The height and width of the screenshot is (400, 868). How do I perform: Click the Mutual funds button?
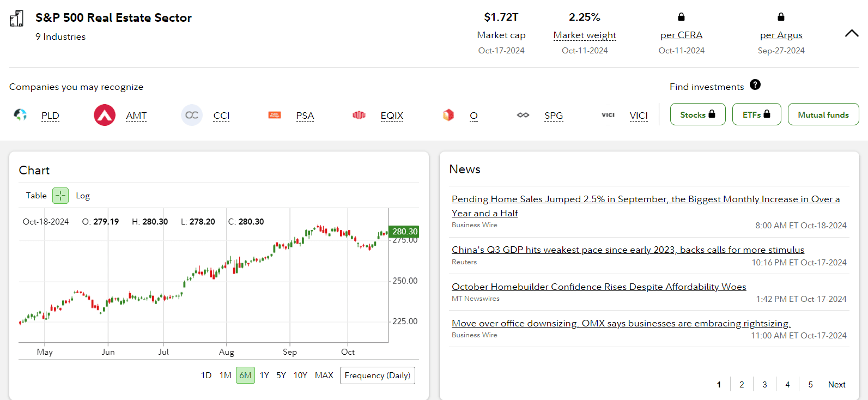coord(823,114)
